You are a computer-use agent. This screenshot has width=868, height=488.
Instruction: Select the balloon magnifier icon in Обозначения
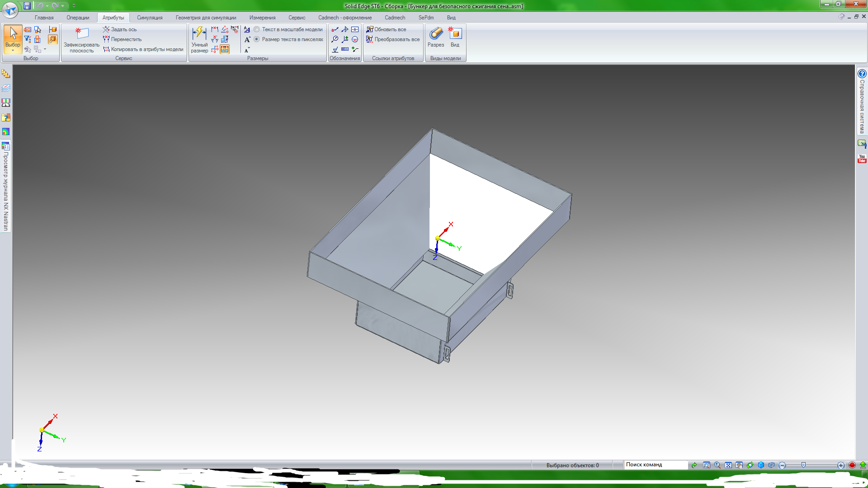pos(335,39)
